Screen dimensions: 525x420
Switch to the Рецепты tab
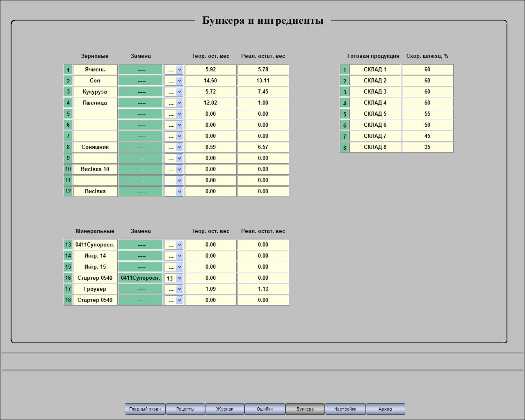(185, 409)
